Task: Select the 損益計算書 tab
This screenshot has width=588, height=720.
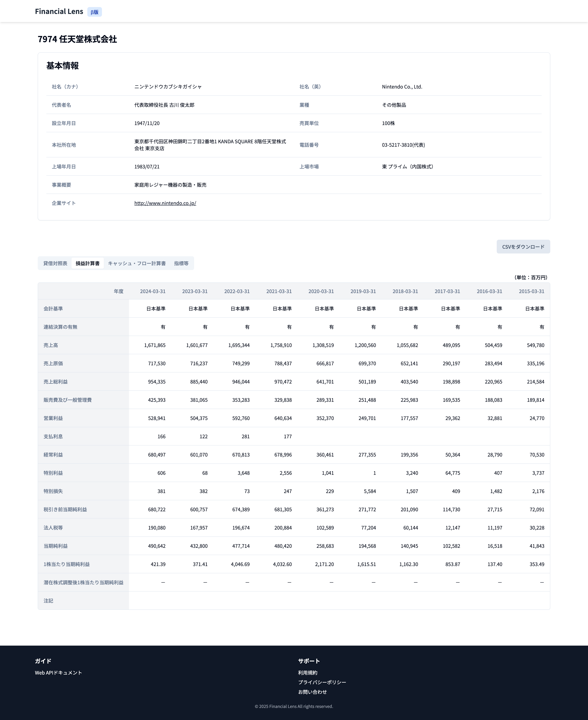Action: coord(87,263)
